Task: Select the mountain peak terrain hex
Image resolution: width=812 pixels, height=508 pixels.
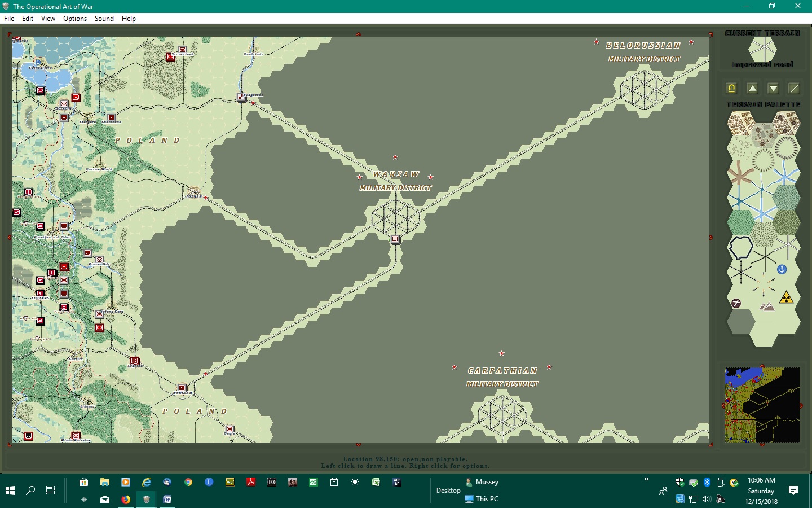Action: 767,307
